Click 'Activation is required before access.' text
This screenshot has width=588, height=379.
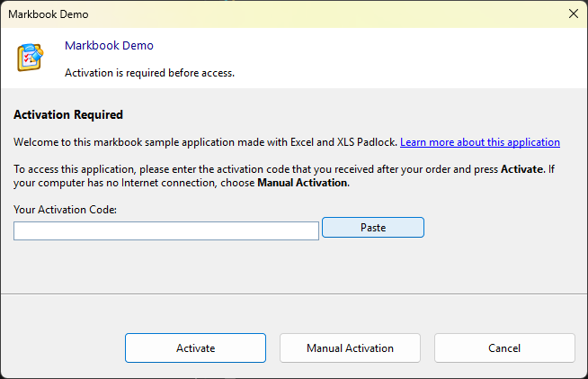(x=149, y=73)
